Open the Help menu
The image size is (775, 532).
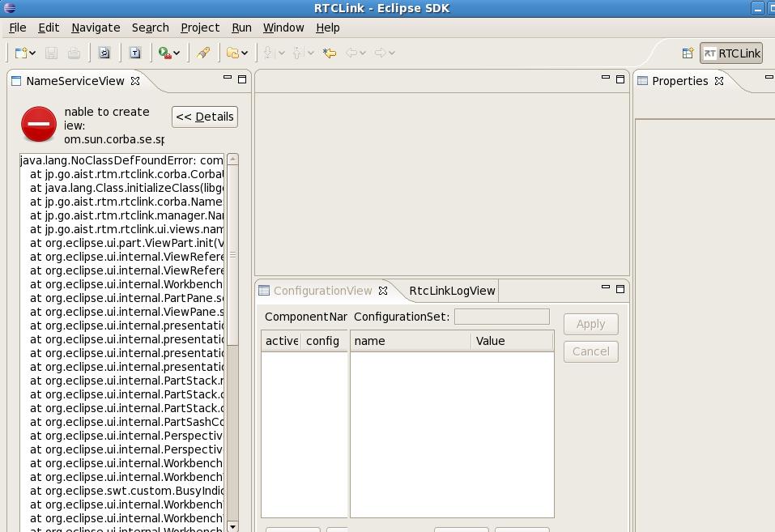328,28
